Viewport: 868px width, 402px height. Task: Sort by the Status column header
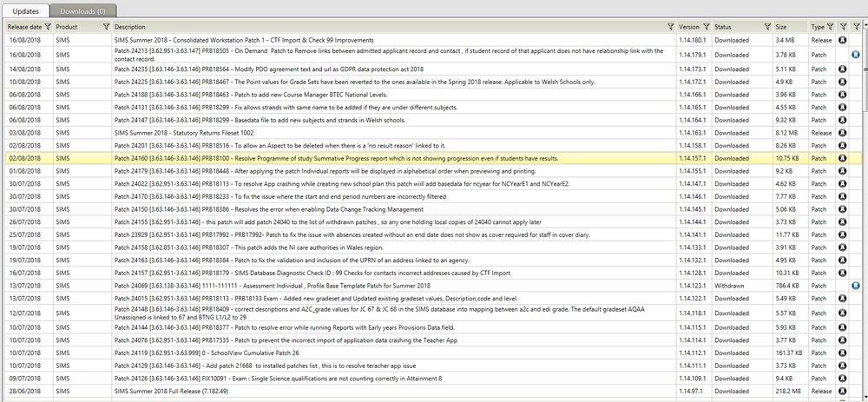point(723,27)
